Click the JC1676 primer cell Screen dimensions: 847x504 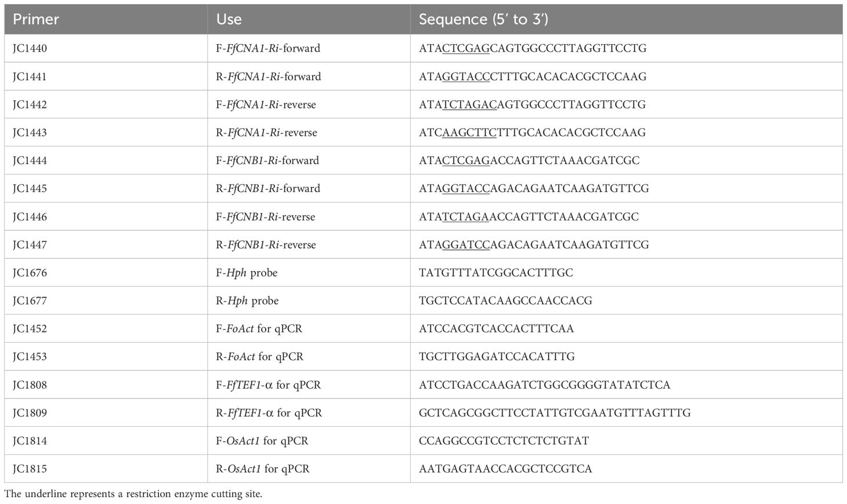tap(106, 273)
